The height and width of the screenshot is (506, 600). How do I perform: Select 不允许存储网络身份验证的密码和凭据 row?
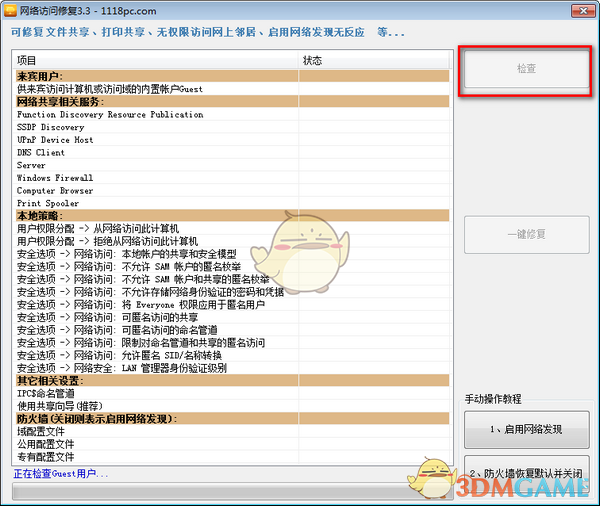coord(233,292)
